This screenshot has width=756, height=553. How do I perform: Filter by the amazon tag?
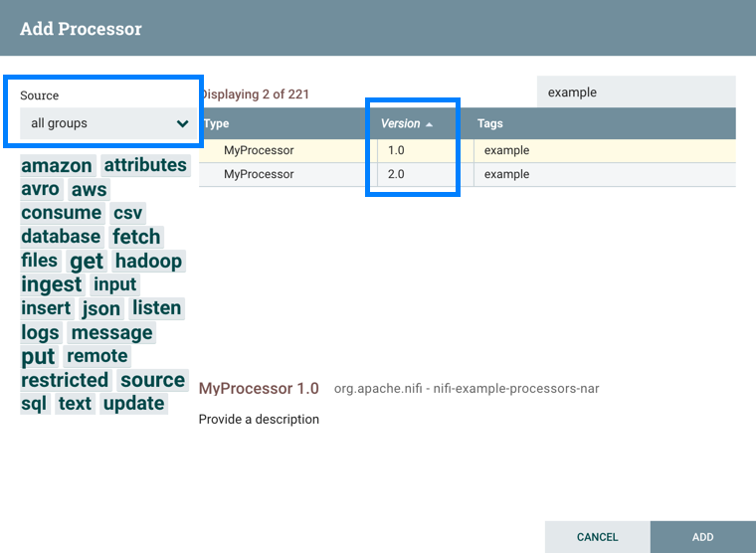57,166
